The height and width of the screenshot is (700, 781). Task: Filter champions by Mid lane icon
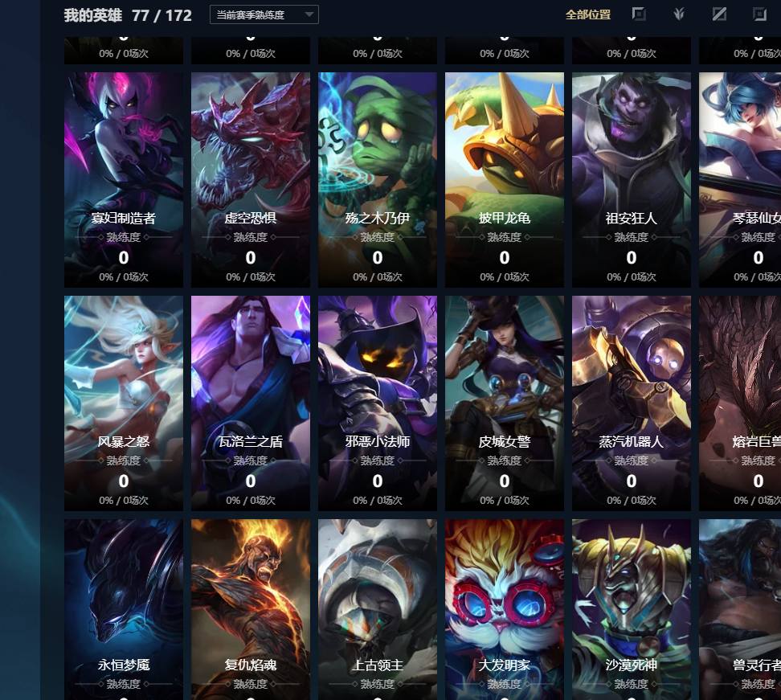(719, 14)
